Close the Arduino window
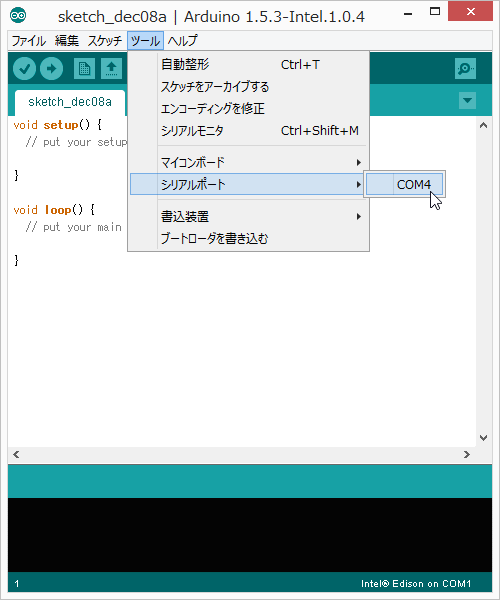Viewport: 500px width, 600px height. click(471, 12)
